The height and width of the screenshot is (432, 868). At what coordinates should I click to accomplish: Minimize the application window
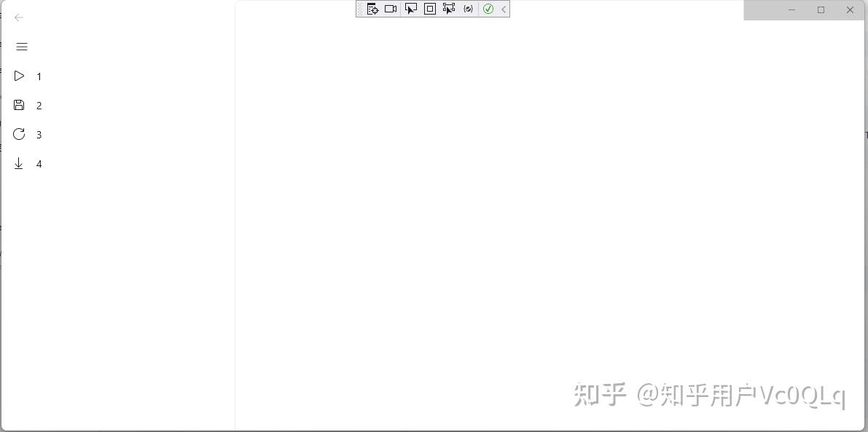791,10
